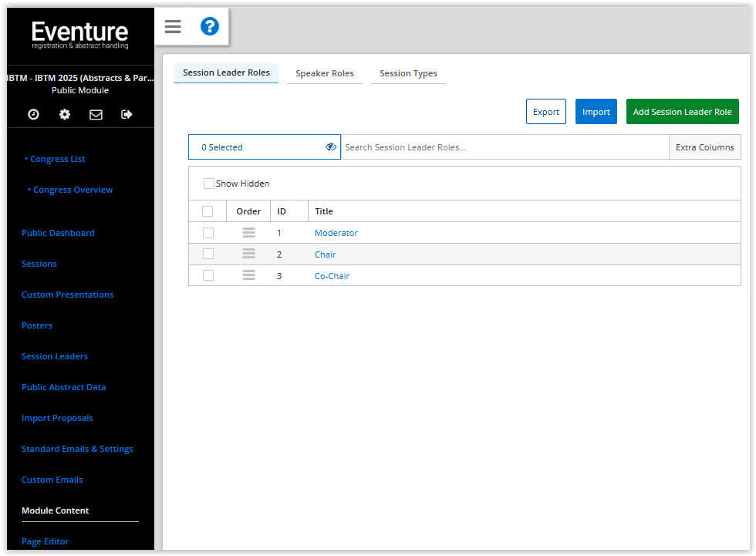The width and height of the screenshot is (756, 556).
Task: Click the blue Import button
Action: pyautogui.click(x=596, y=112)
